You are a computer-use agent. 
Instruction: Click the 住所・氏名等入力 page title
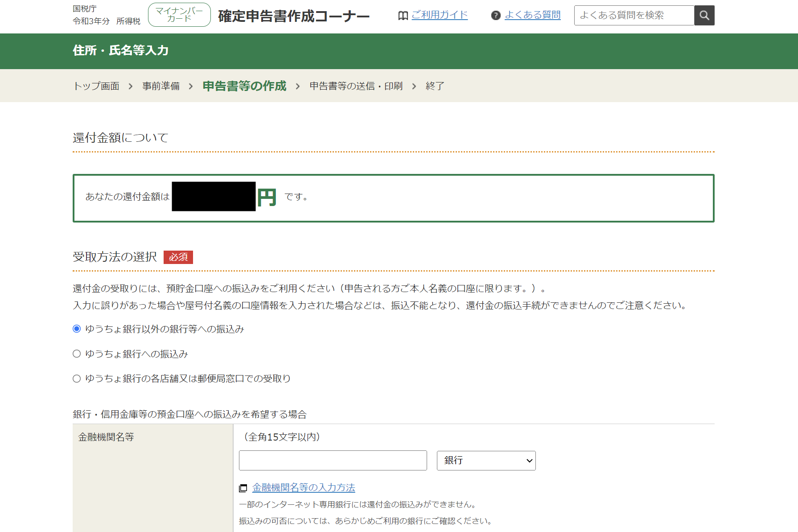click(121, 50)
